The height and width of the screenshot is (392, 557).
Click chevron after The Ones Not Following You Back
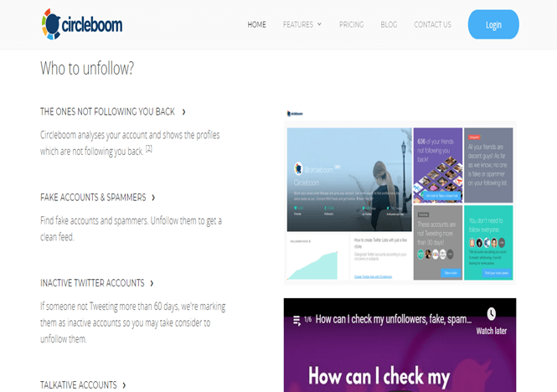tap(183, 112)
